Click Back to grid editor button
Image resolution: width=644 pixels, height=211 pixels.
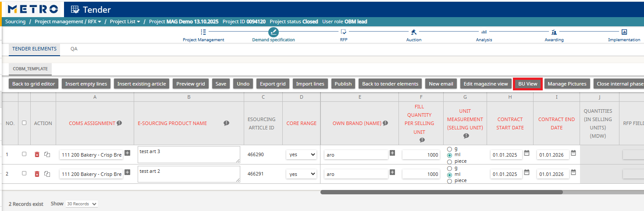(33, 84)
